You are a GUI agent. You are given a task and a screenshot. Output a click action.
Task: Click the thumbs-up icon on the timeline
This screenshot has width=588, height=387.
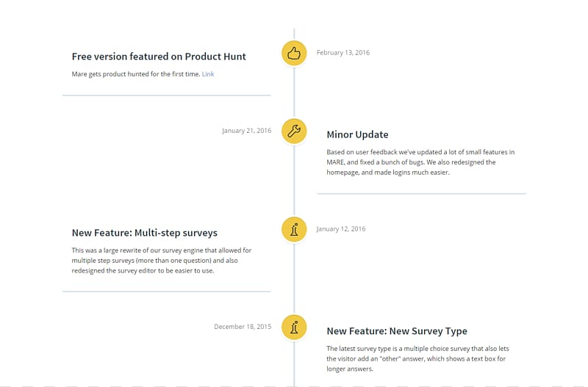294,53
